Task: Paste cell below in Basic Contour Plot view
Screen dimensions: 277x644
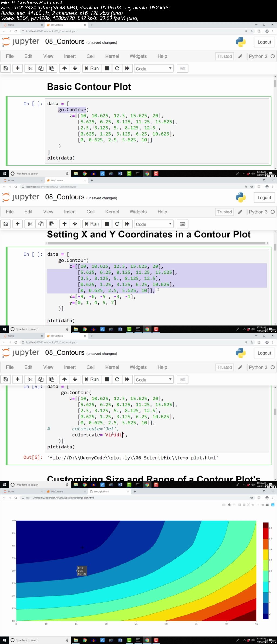Action: [x=52, y=68]
